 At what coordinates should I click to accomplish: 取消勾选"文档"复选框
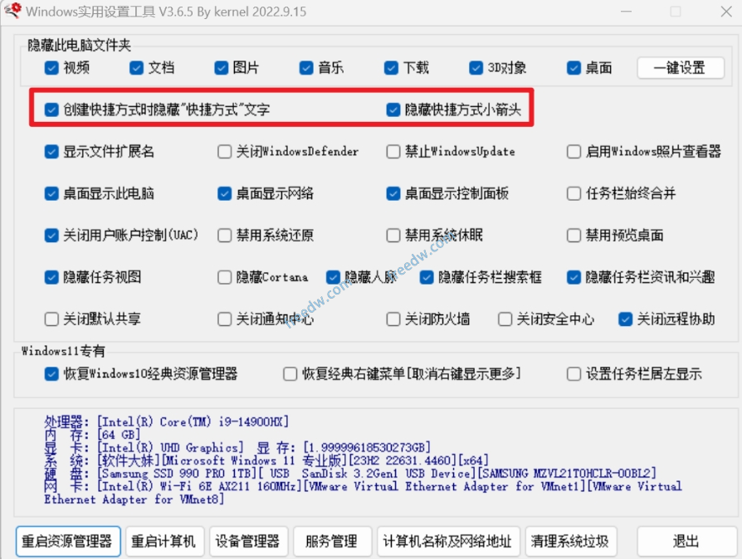(136, 69)
